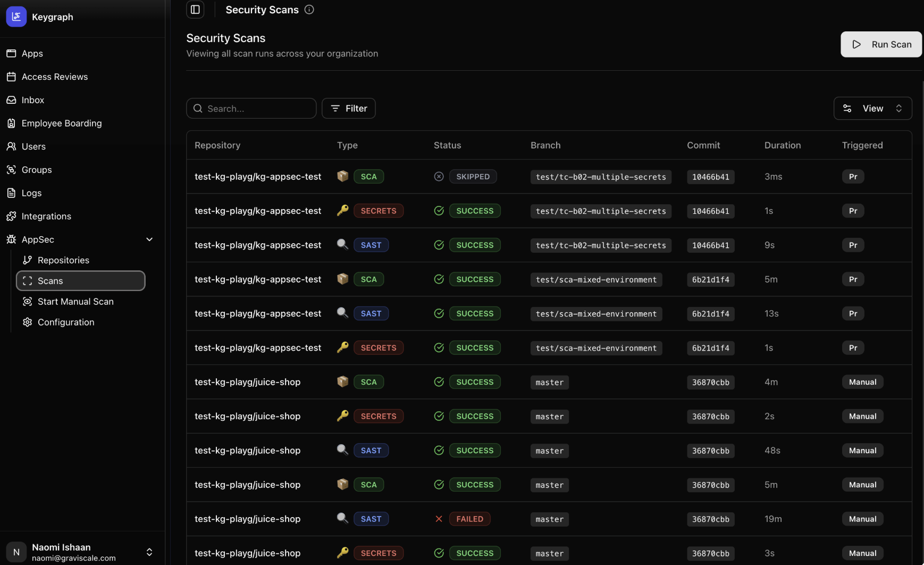Click package icon for SCA 3ms row
Image resolution: width=924 pixels, height=565 pixels.
click(x=343, y=176)
